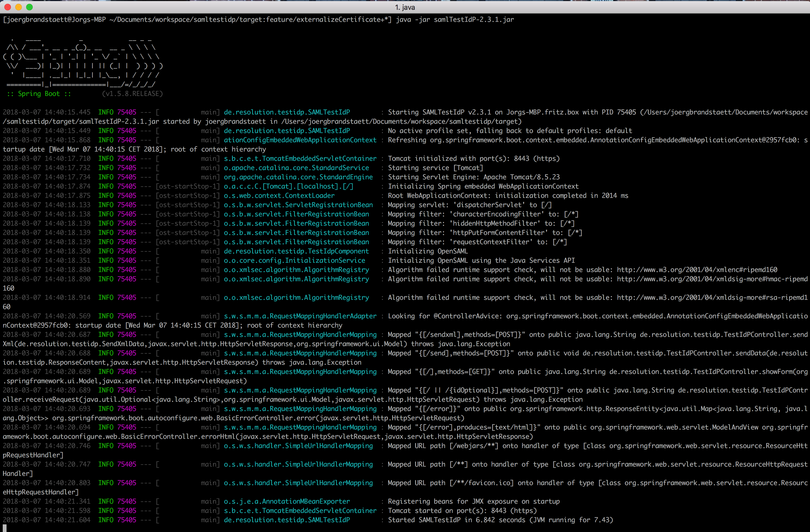Click the xmlenc#ripemd160 URL in log

697,270
